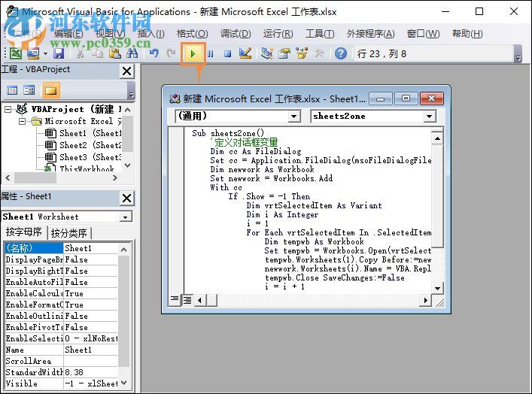Click View Code icon in project panel

[13, 90]
